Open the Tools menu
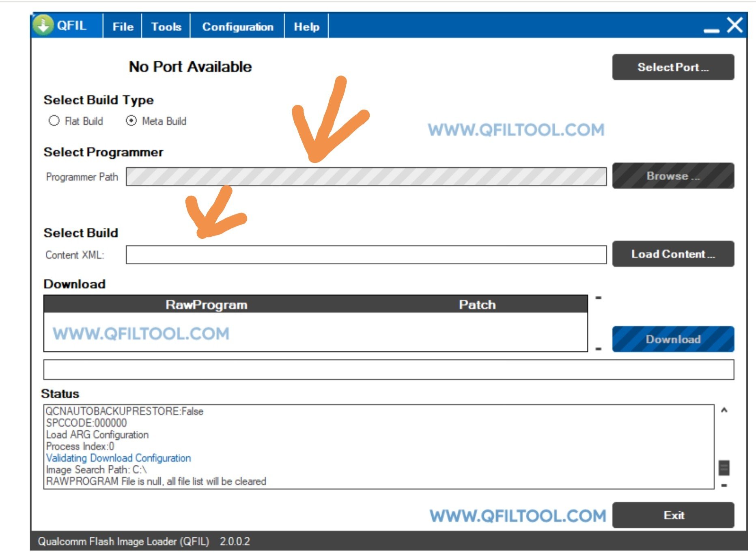This screenshot has height=553, width=756. pos(166,26)
